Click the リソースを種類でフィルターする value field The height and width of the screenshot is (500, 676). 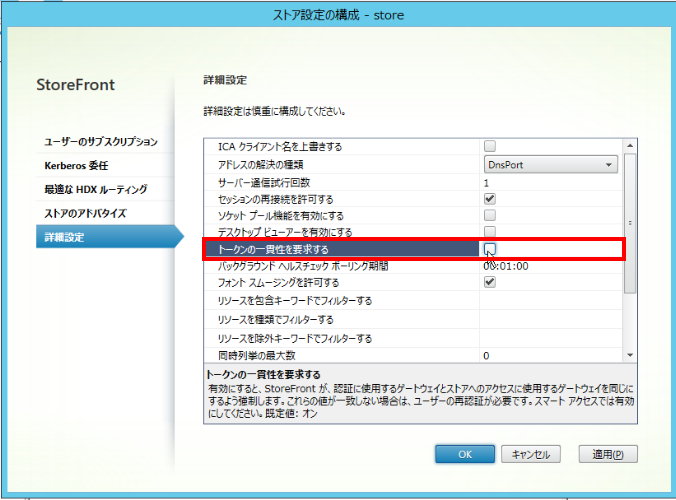[551, 319]
